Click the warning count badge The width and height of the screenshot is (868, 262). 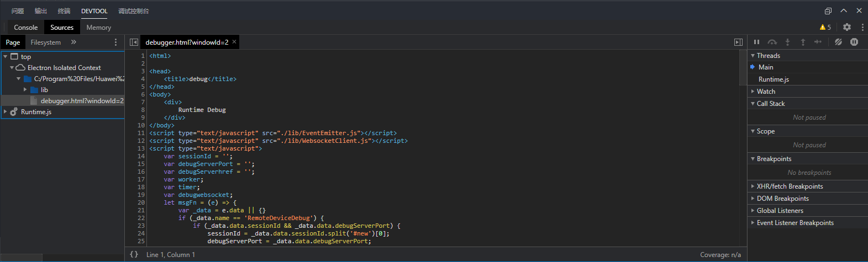point(825,27)
